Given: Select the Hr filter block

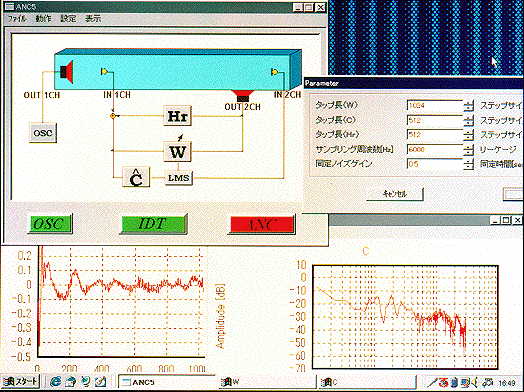Looking at the screenshot, I should (177, 116).
